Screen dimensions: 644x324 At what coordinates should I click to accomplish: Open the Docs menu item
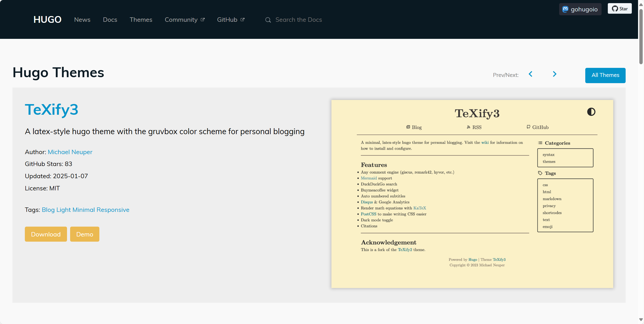tap(110, 20)
